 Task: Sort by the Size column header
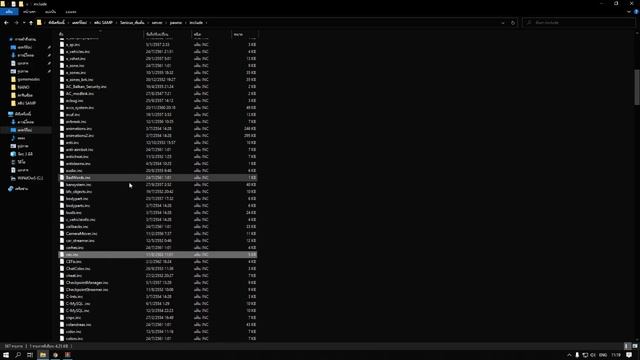coord(244,34)
